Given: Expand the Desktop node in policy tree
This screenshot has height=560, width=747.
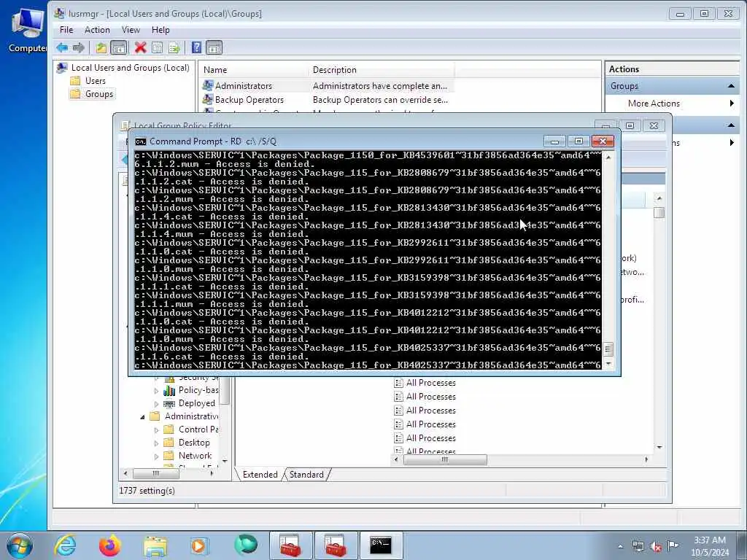Looking at the screenshot, I should point(156,443).
